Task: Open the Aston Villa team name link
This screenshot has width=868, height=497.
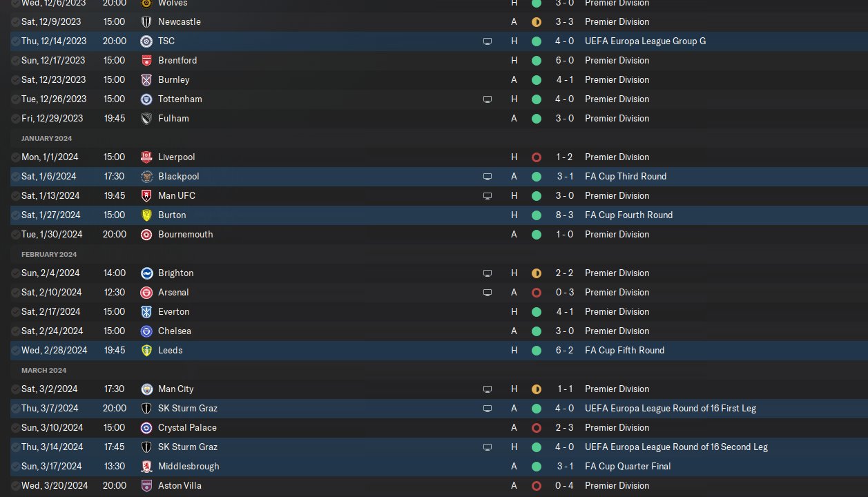Action: pyautogui.click(x=180, y=485)
